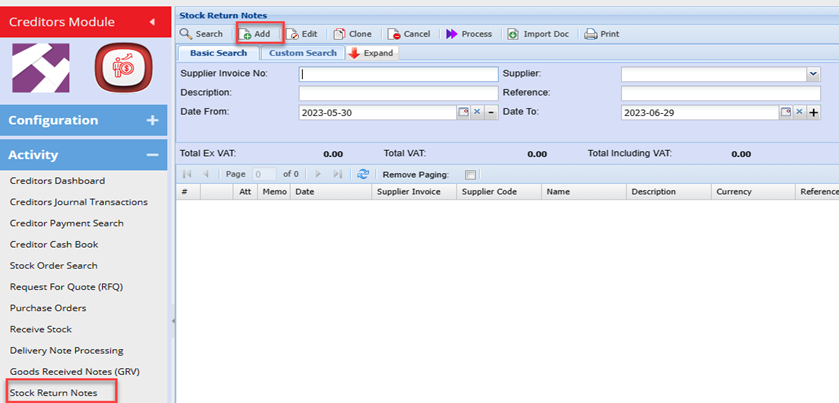Viewport: 839px width, 403px height.
Task: Sort by Supplier Invoice column header
Action: [414, 192]
